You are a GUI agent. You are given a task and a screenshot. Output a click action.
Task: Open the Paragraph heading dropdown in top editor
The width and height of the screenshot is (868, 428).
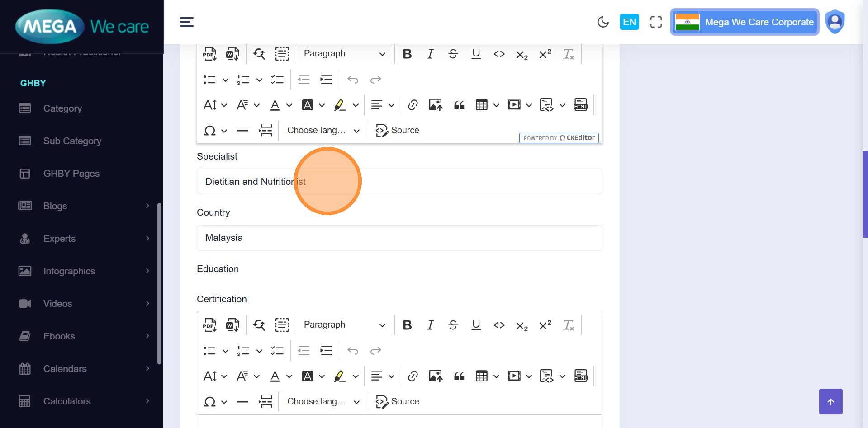[344, 54]
